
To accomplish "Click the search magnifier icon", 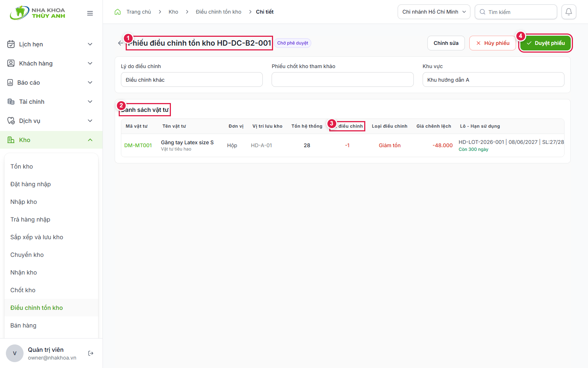I will [x=483, y=12].
